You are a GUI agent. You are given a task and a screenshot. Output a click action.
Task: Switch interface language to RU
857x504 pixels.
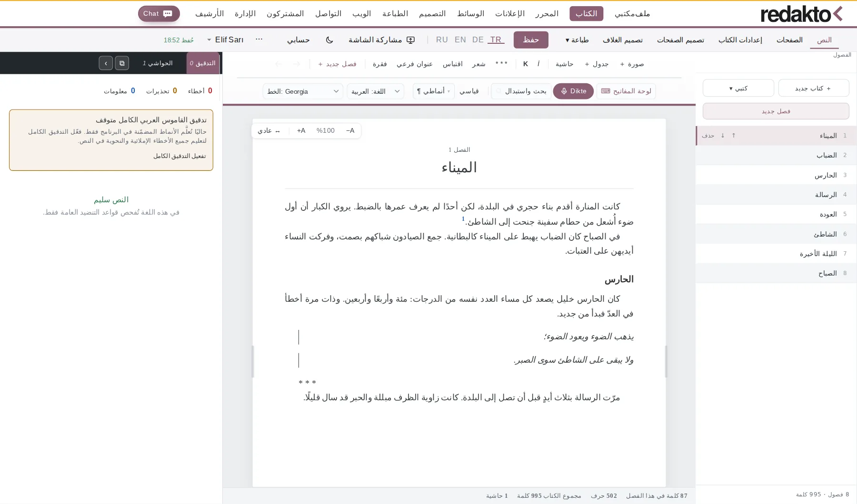pyautogui.click(x=442, y=40)
